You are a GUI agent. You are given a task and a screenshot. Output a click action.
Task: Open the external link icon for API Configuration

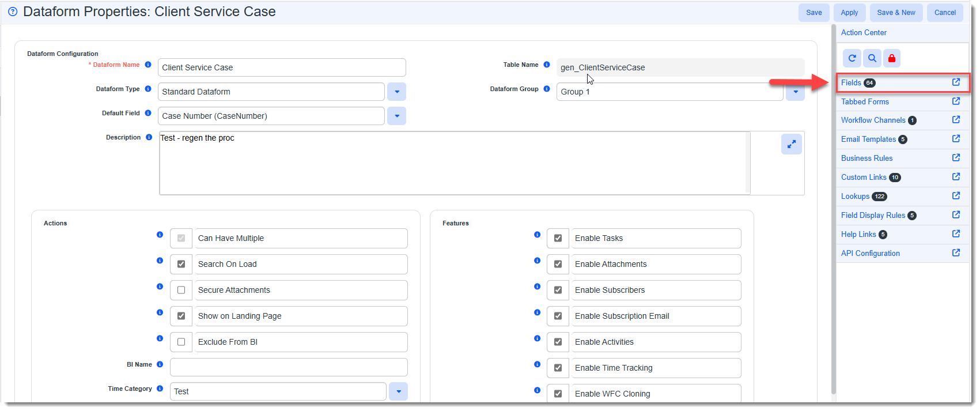(956, 253)
